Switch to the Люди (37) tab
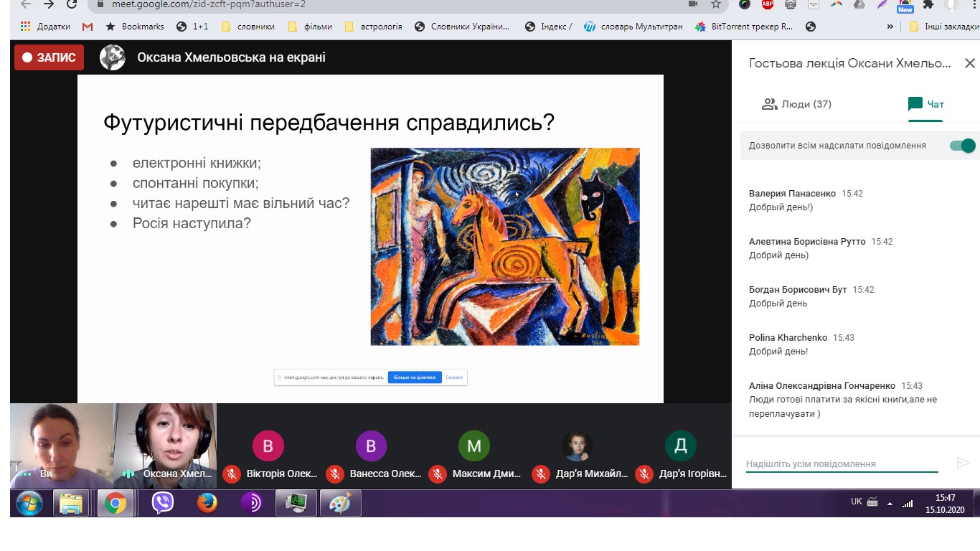The height and width of the screenshot is (551, 980). pos(796,104)
